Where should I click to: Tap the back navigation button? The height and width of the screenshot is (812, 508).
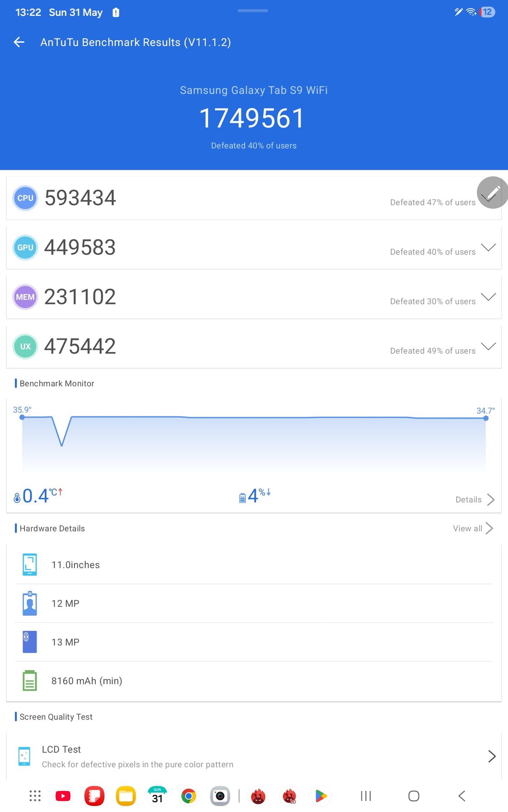point(461,796)
